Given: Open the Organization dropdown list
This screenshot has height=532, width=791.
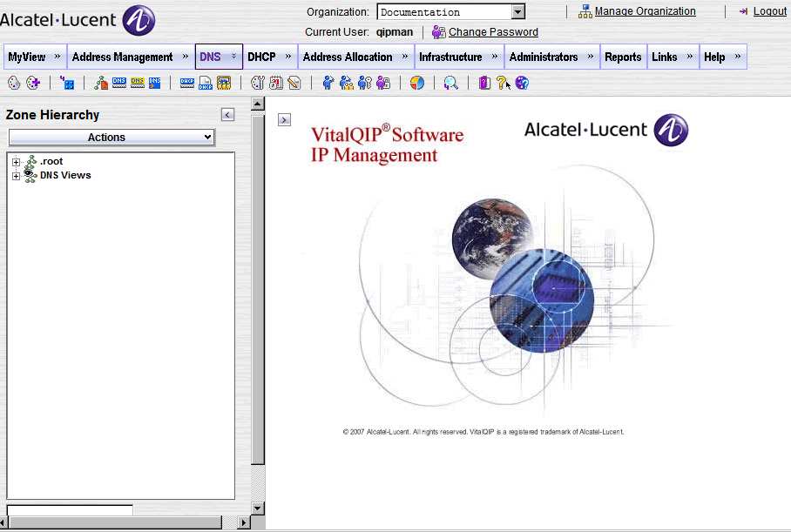Looking at the screenshot, I should pyautogui.click(x=518, y=11).
